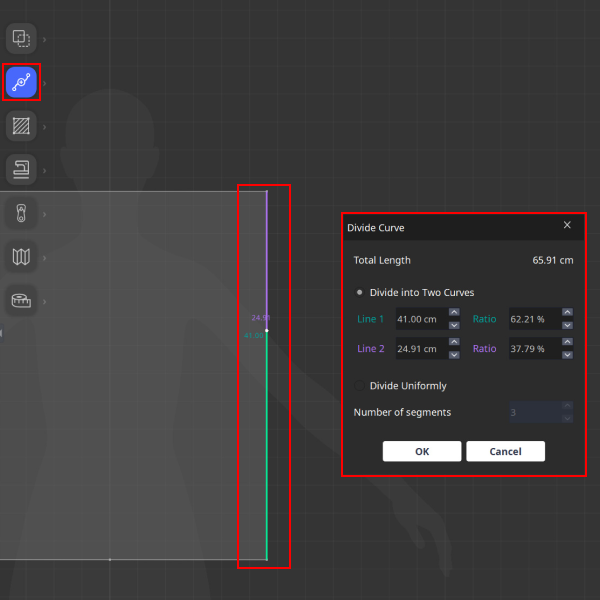This screenshot has height=600, width=600.
Task: Cancel the Divide Curve dialog
Action: [505, 451]
